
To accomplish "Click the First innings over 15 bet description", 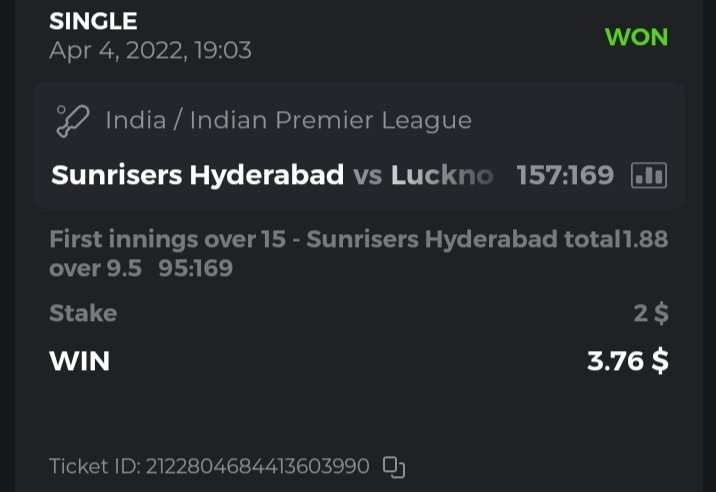I will click(334, 239).
